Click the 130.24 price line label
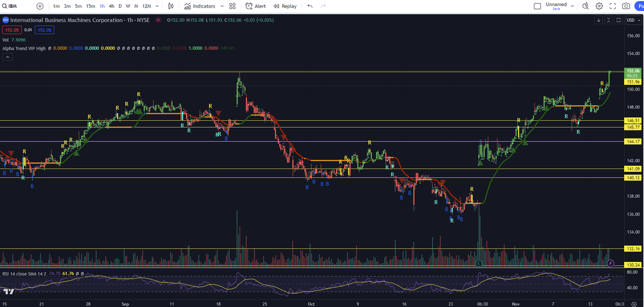 (x=633, y=265)
